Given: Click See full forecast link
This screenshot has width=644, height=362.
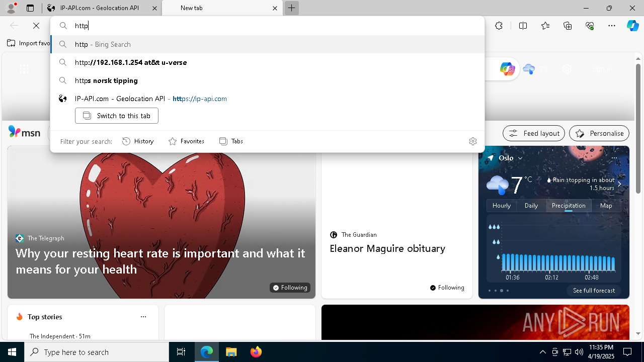Looking at the screenshot, I should pos(594,291).
